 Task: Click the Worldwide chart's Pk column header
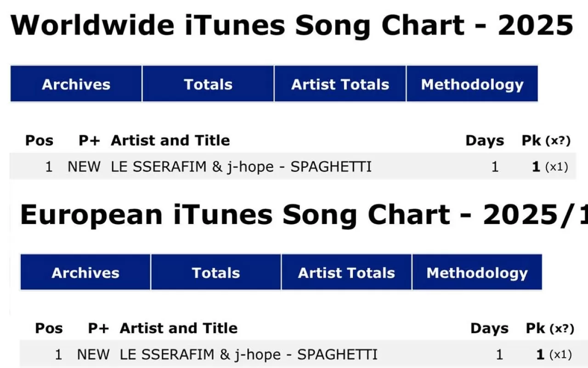[x=531, y=140]
